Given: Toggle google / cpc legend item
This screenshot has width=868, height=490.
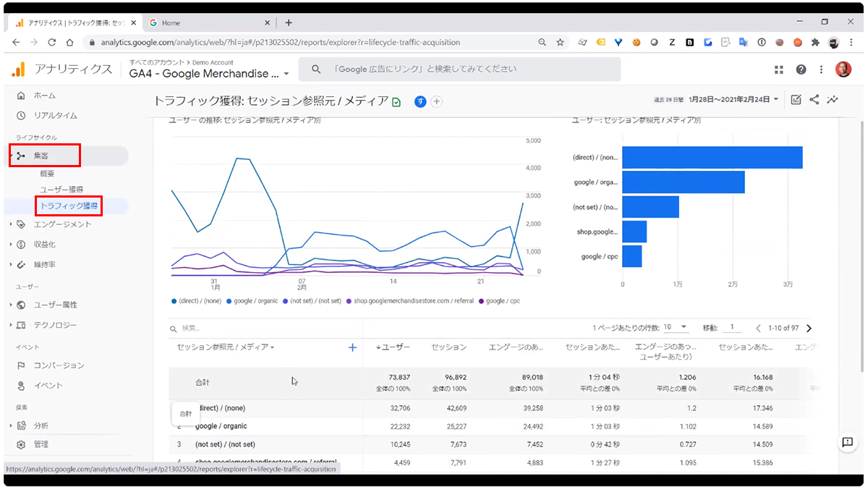Looking at the screenshot, I should 500,301.
